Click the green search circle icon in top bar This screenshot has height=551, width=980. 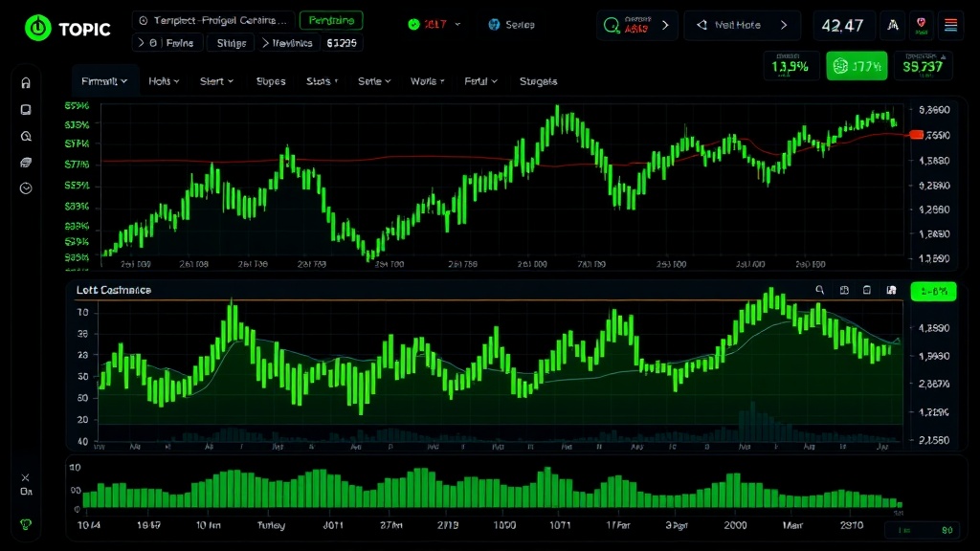(x=612, y=26)
